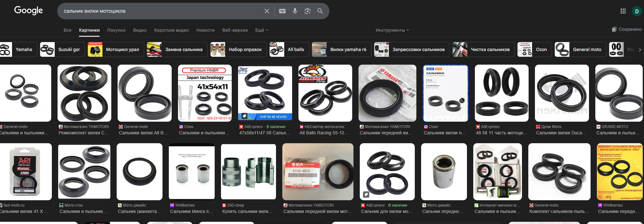Open the Видео tab

[140, 30]
